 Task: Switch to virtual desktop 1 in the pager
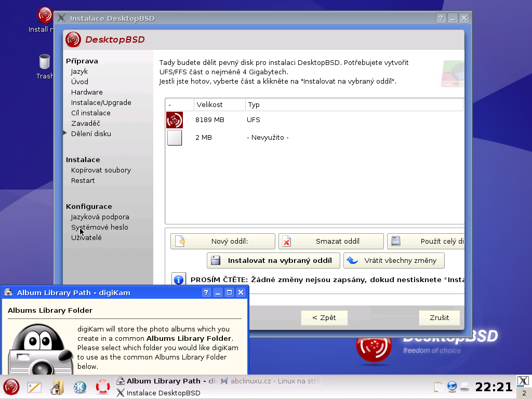tap(524, 381)
